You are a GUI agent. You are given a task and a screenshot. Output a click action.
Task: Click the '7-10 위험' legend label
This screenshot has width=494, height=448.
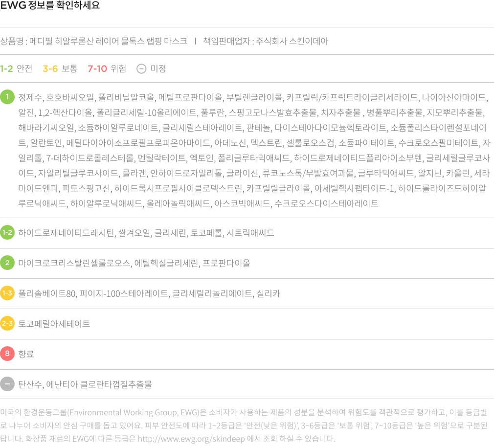(x=107, y=68)
